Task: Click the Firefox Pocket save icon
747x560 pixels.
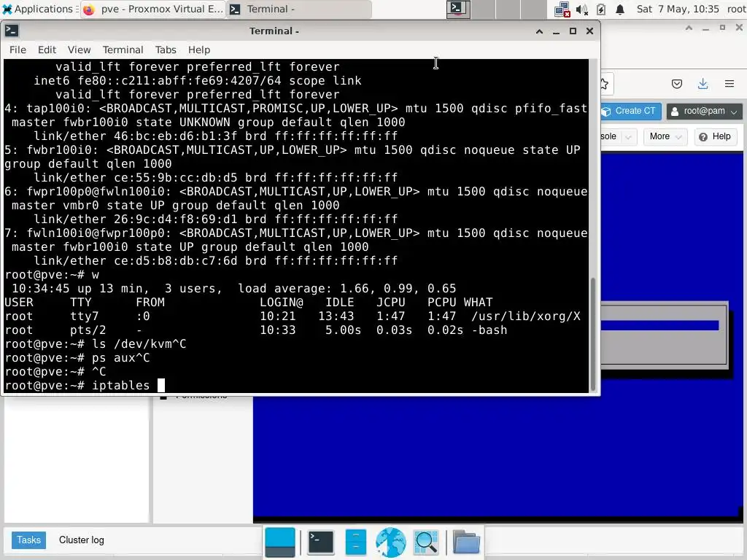Action: [677, 85]
